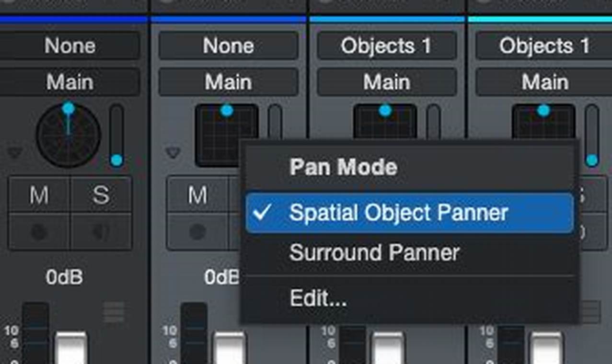612x364 pixels.
Task: Toggle input monitor on the first channel
Action: [101, 232]
